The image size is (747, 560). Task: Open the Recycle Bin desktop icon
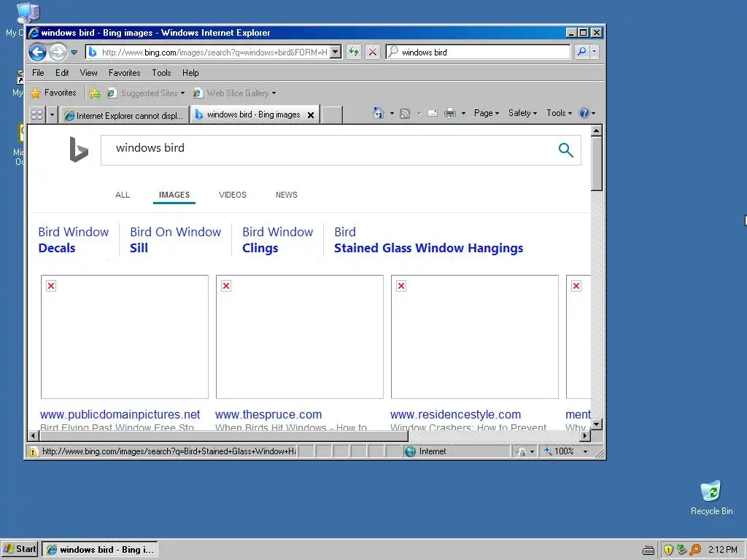coord(711,497)
